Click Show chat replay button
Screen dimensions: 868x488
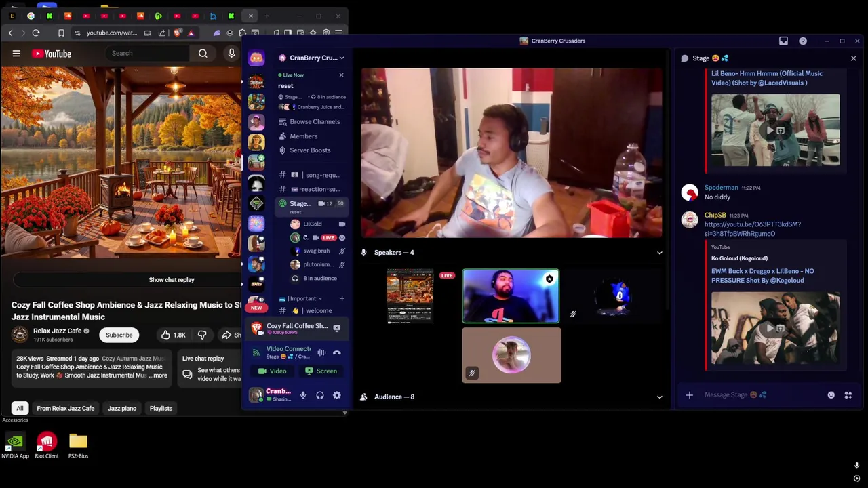[x=171, y=279]
